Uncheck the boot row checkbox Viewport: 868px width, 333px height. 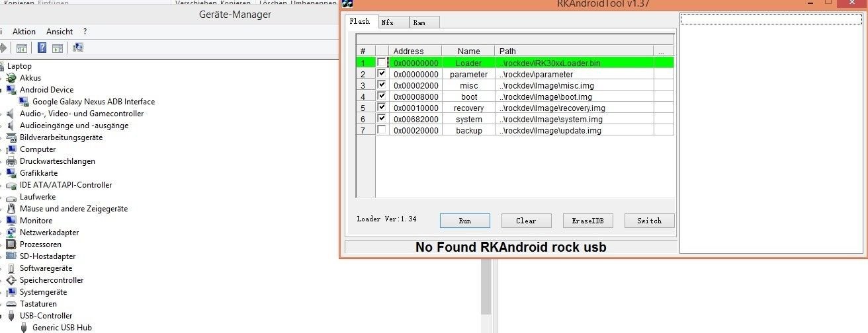click(382, 96)
